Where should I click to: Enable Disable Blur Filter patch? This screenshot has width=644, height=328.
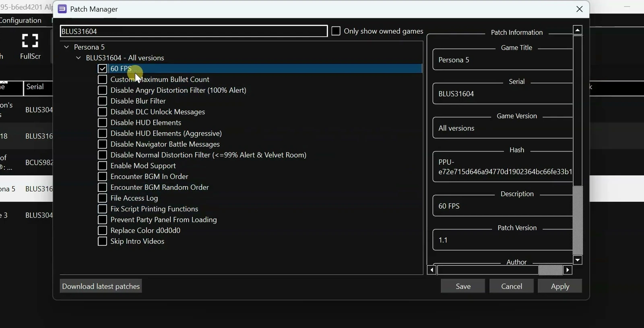(x=102, y=101)
